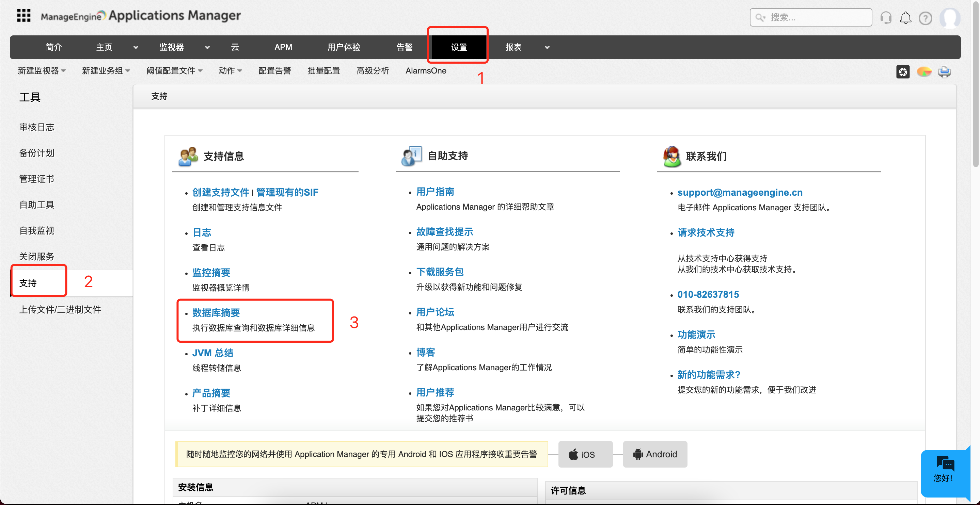The image size is (980, 505).
Task: Expand the 报表 dropdown arrow
Action: pos(547,47)
